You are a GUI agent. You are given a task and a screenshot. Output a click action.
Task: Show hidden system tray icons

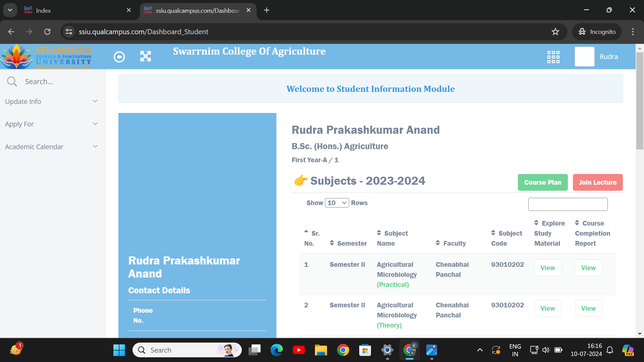point(480,350)
